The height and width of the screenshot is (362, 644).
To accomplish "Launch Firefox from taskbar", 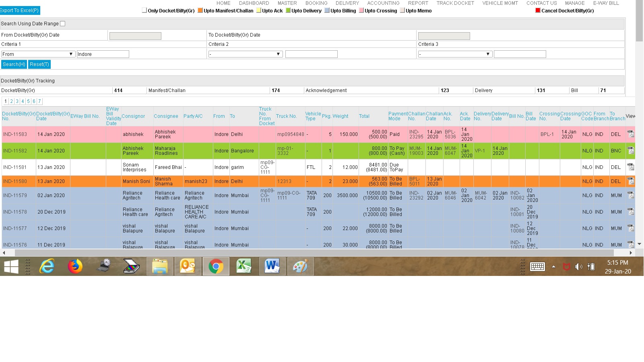I will tap(75, 266).
